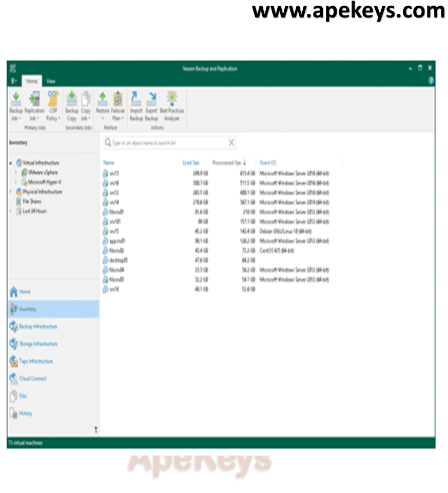Click the help icon in the title area
The image size is (448, 493).
point(431,81)
